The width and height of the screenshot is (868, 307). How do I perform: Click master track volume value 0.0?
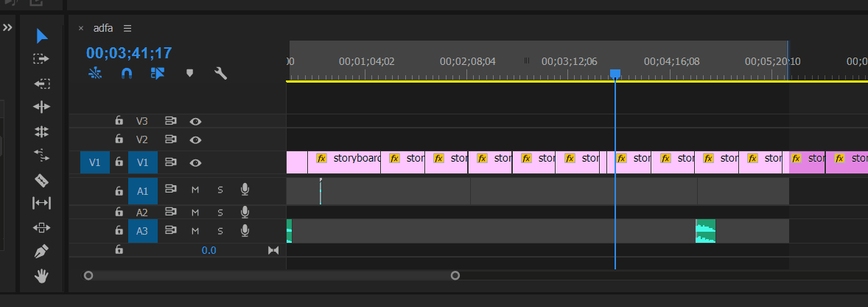(x=209, y=250)
